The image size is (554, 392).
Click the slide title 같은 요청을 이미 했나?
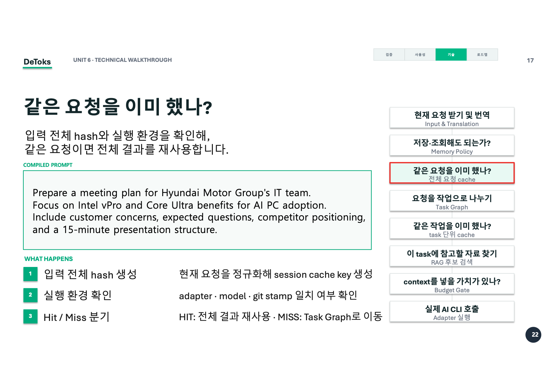[118, 107]
